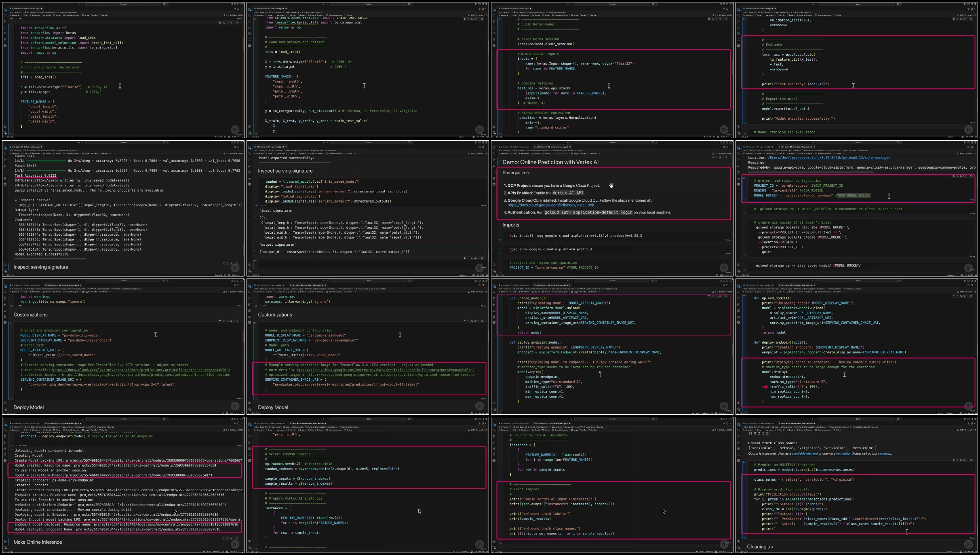Click '+ Code' in the Evaluate frame toolbar
980x555 pixels.
coord(758,15)
